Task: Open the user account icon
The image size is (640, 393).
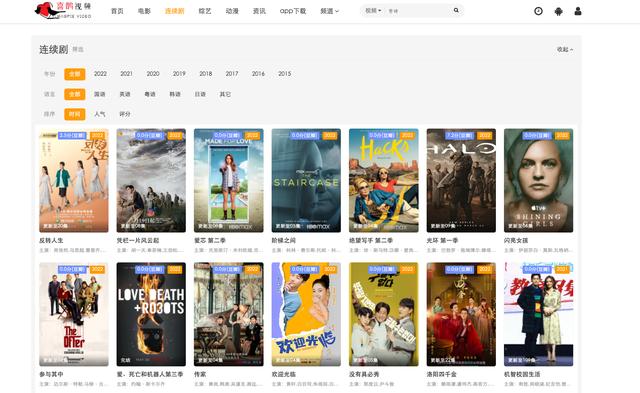Action: 578,11
